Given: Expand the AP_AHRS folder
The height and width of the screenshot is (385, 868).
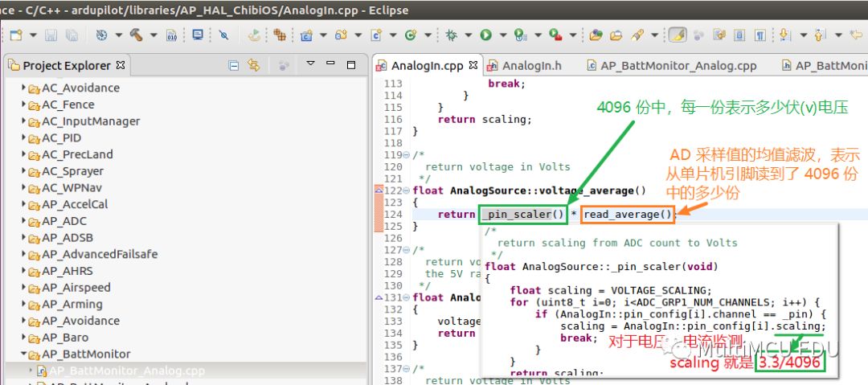Looking at the screenshot, I should pos(23,270).
